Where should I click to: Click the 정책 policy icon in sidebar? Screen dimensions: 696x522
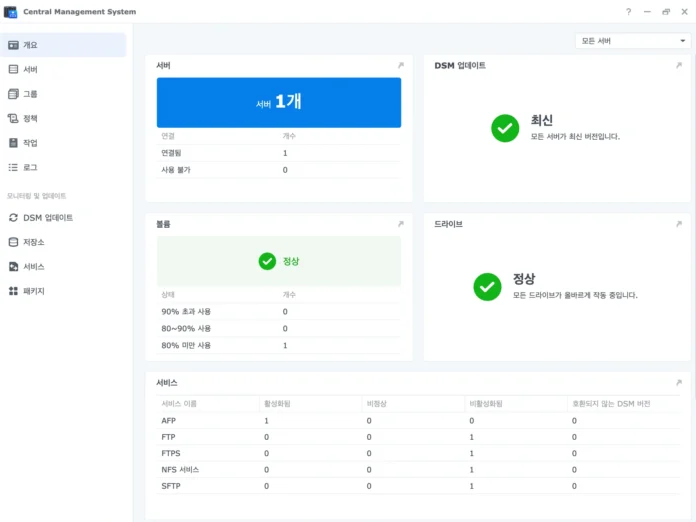point(13,118)
